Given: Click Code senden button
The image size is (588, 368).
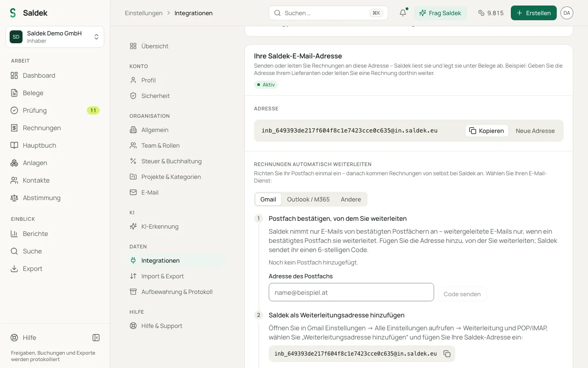Looking at the screenshot, I should pos(462,294).
